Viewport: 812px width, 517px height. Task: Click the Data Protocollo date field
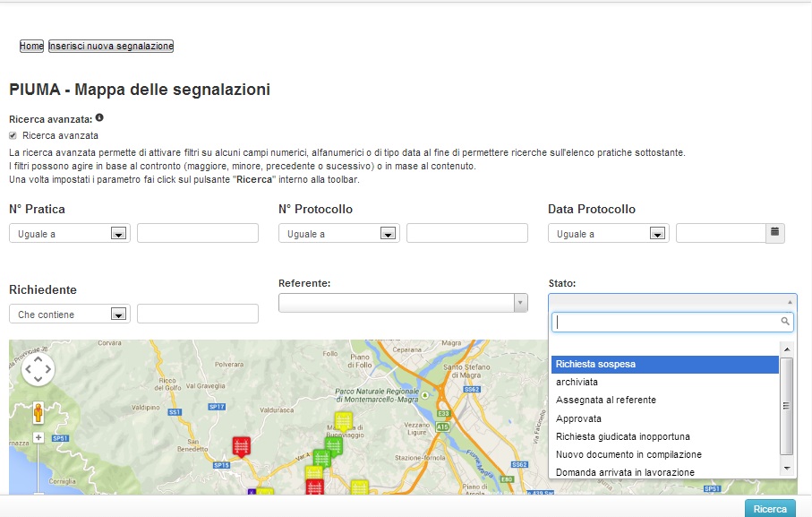pyautogui.click(x=721, y=233)
